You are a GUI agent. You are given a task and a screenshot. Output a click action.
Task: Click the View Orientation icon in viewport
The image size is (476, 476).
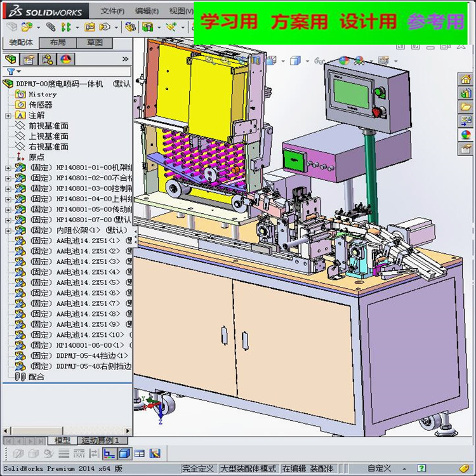click(271, 61)
